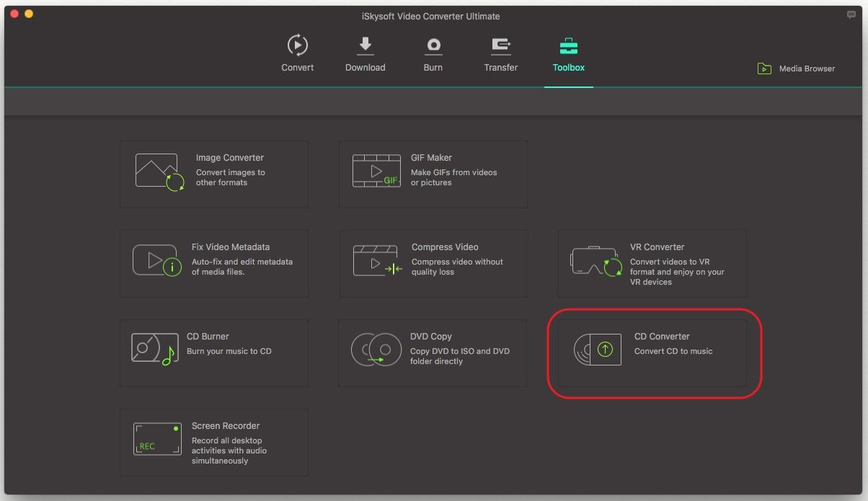Go to the Download tab
Viewport: 868px width, 501px height.
[365, 54]
